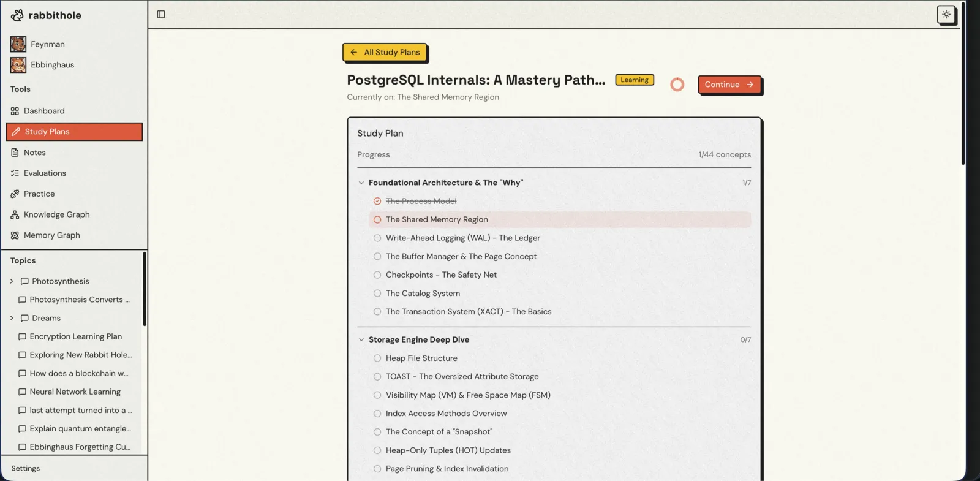Click the main page scrollbar
Viewport: 980px width, 481px height.
[x=963, y=83]
